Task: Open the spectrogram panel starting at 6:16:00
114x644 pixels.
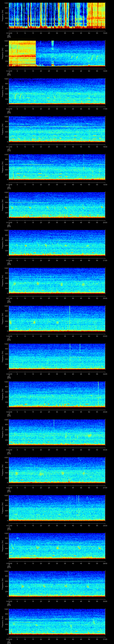Action: [x=57, y=91]
